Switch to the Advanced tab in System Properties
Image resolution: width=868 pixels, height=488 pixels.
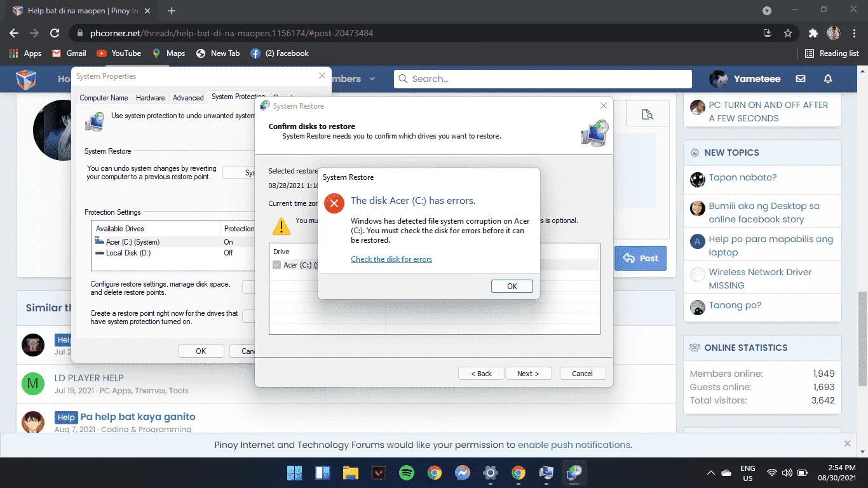coord(188,98)
